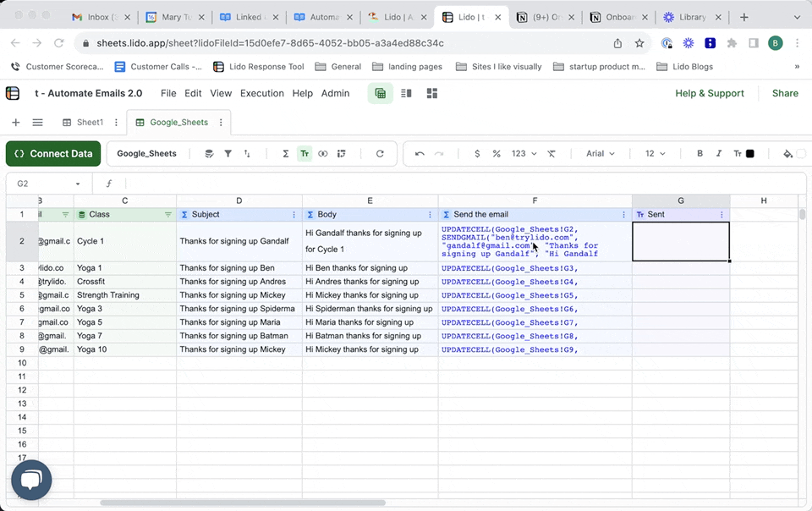Open the Execution menu
Image resolution: width=812 pixels, height=511 pixels.
coord(261,94)
